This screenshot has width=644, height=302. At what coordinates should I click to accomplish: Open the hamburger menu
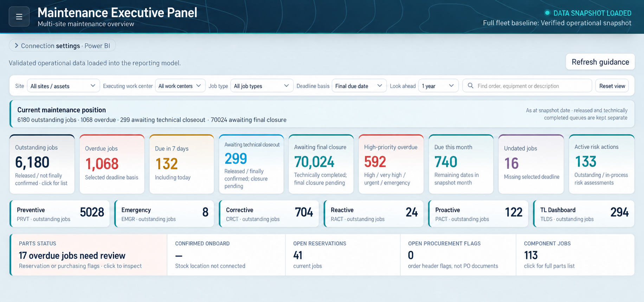coord(19,17)
